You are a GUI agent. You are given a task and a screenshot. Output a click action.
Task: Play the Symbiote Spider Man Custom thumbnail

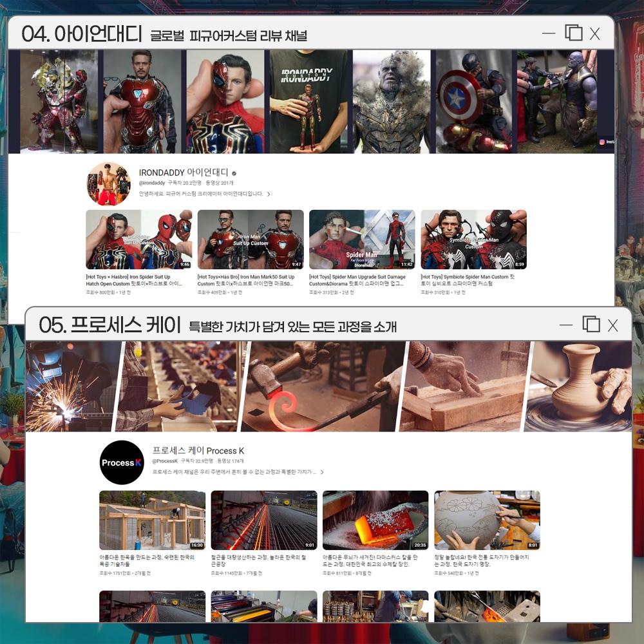pos(473,240)
